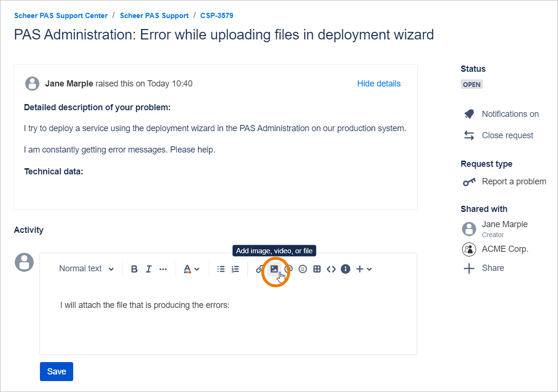This screenshot has width=558, height=392.
Task: Click Close request in the sidebar
Action: pos(507,135)
